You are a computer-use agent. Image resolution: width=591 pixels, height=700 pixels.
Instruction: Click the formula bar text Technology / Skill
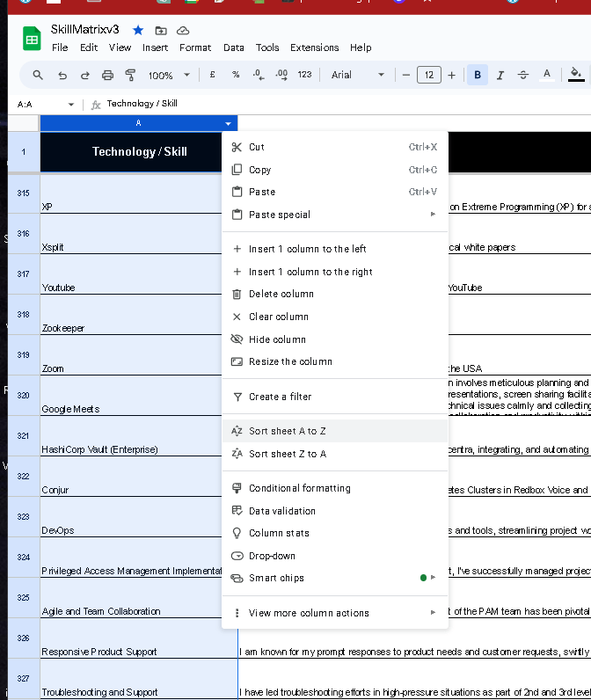[x=142, y=104]
